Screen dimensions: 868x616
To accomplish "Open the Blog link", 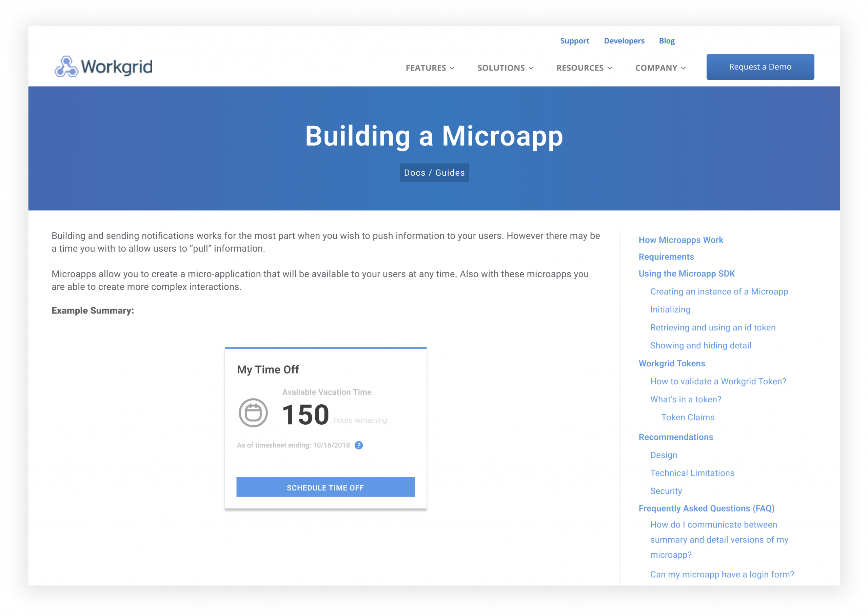I will point(667,41).
